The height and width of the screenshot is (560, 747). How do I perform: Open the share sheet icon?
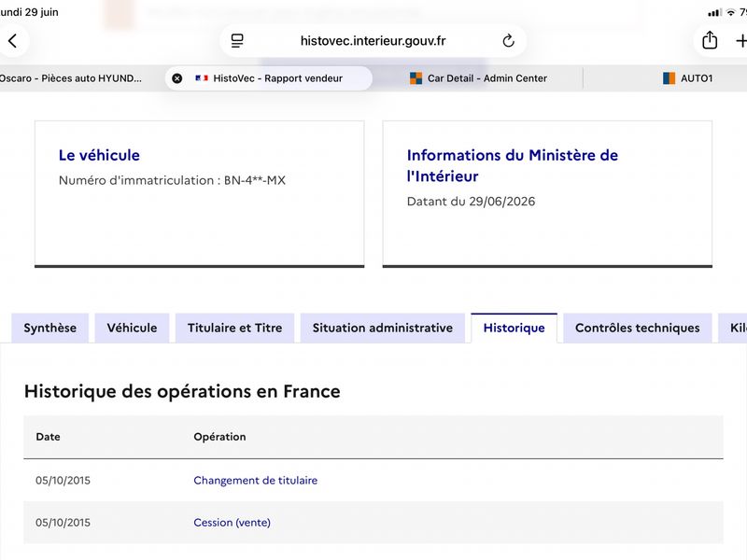pos(710,40)
